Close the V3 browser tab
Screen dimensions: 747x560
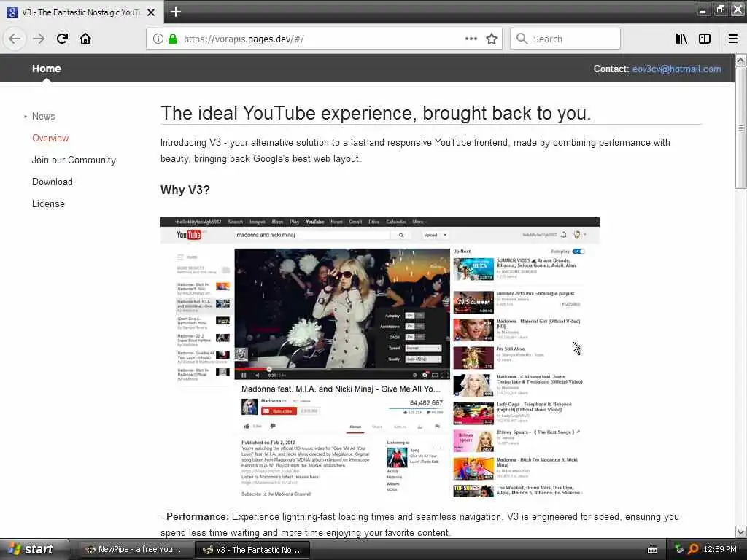tap(151, 12)
